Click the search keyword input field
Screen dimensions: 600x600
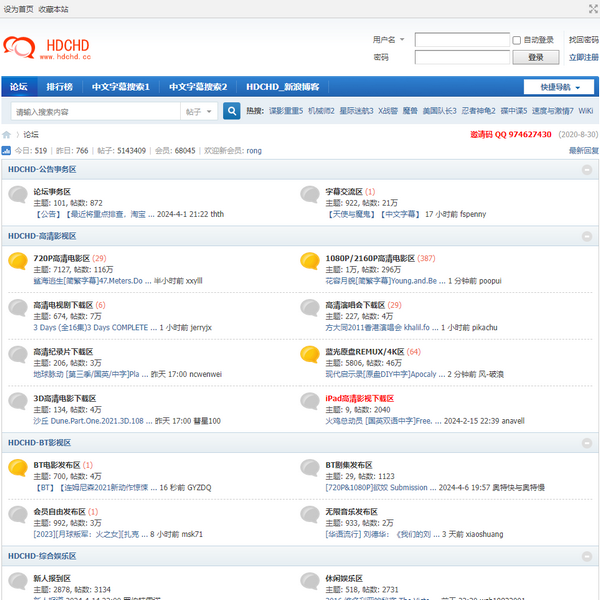pyautogui.click(x=95, y=112)
